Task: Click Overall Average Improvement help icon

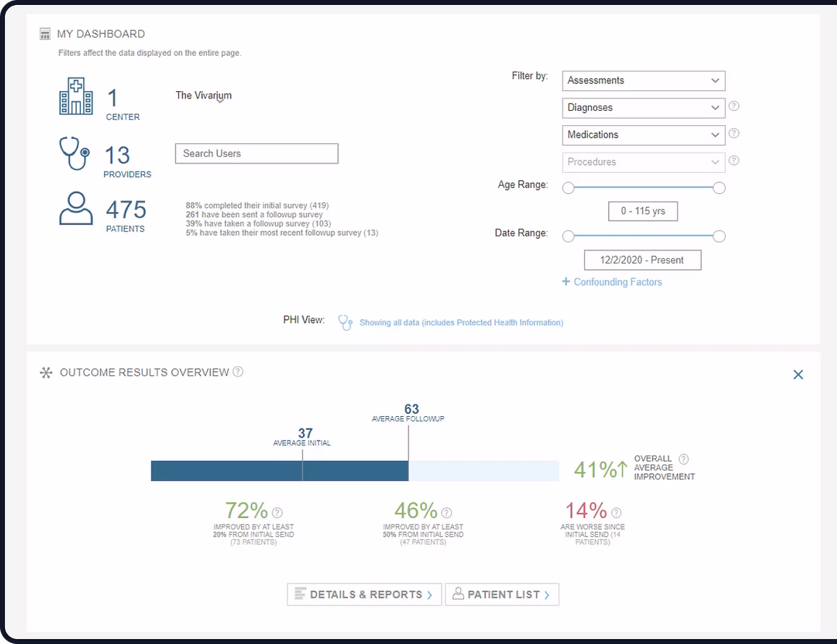Action: tap(684, 459)
